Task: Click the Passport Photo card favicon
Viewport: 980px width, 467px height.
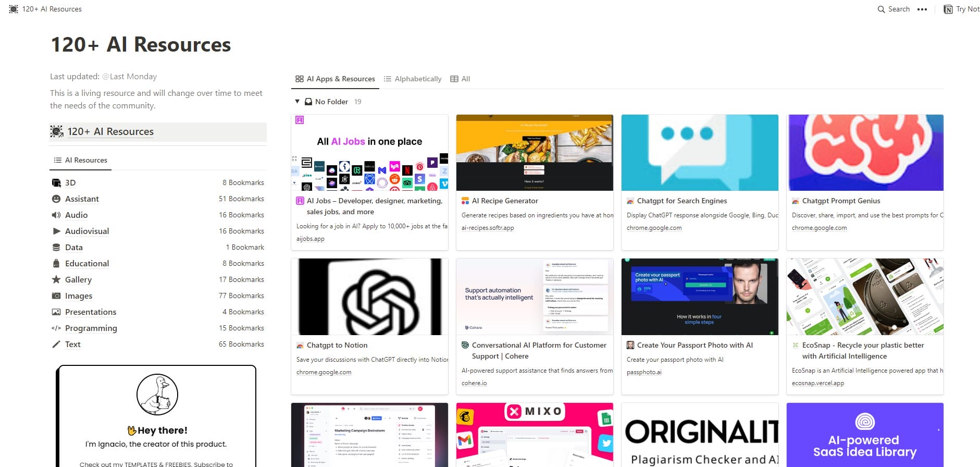Action: [x=630, y=346]
